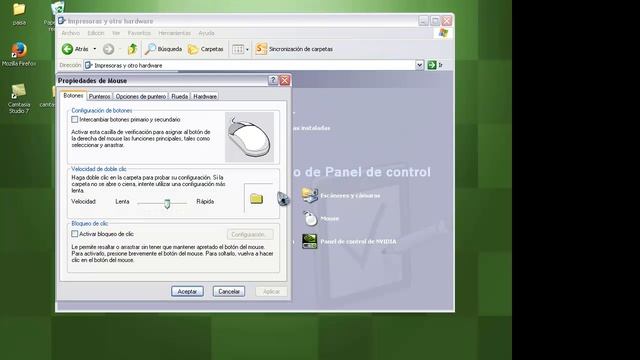Open Búsqueda search in toolbar
Image resolution: width=640 pixels, height=360 pixels.
point(164,49)
